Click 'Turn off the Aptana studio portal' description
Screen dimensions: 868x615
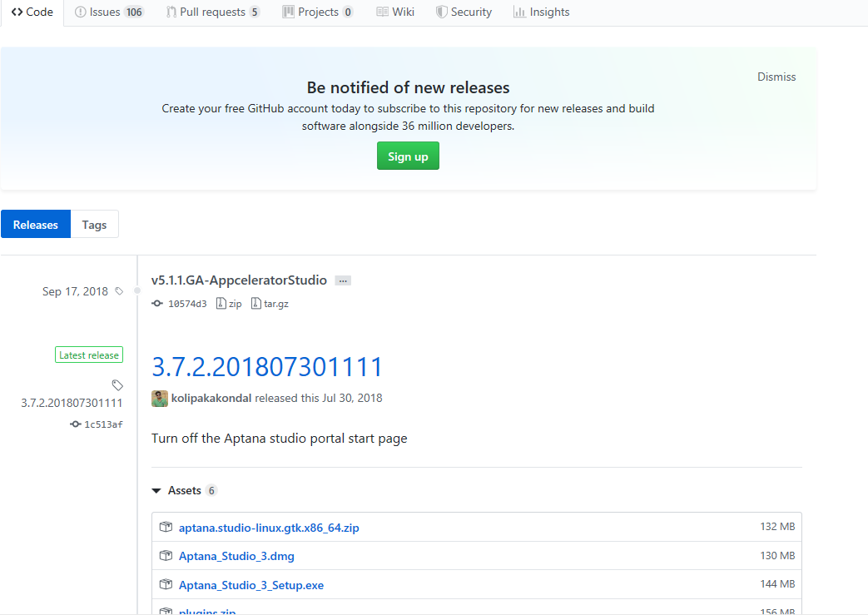click(x=279, y=439)
